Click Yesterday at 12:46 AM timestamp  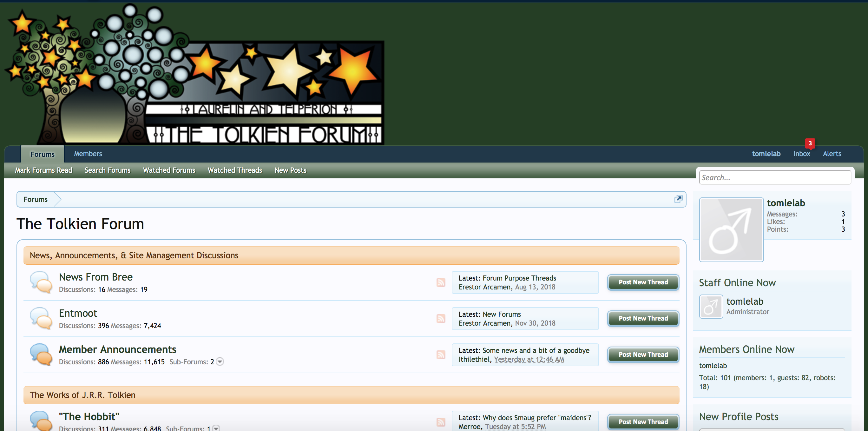click(529, 360)
